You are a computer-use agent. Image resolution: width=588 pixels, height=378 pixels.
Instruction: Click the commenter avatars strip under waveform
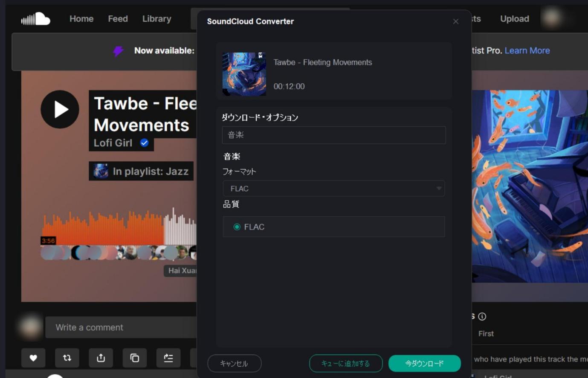click(x=119, y=253)
